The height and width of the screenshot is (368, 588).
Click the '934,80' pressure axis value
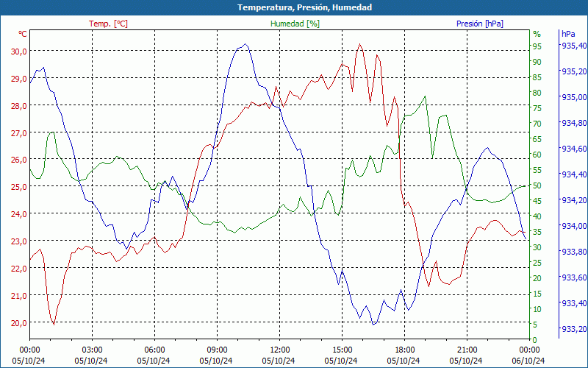click(x=574, y=123)
